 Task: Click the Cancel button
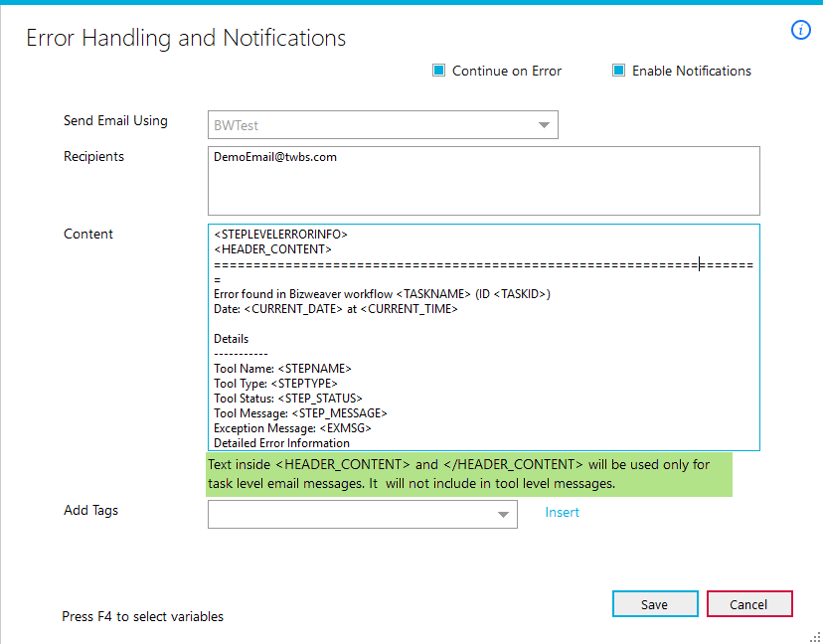(x=749, y=604)
